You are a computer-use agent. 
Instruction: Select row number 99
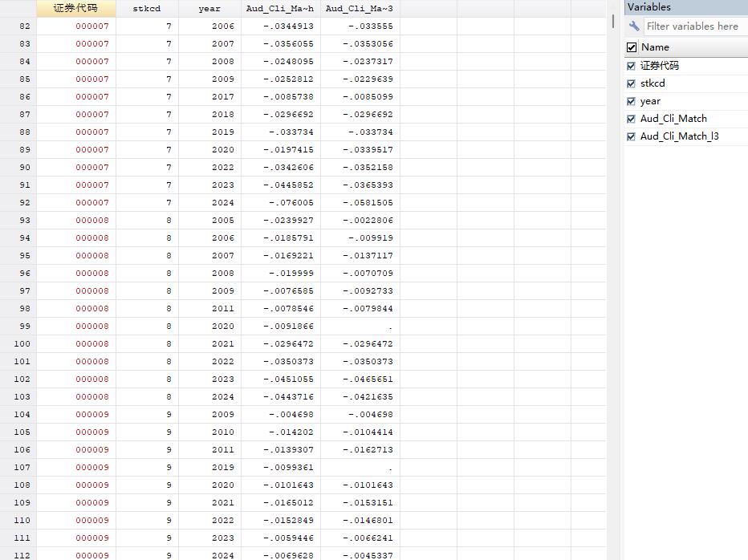(x=18, y=327)
